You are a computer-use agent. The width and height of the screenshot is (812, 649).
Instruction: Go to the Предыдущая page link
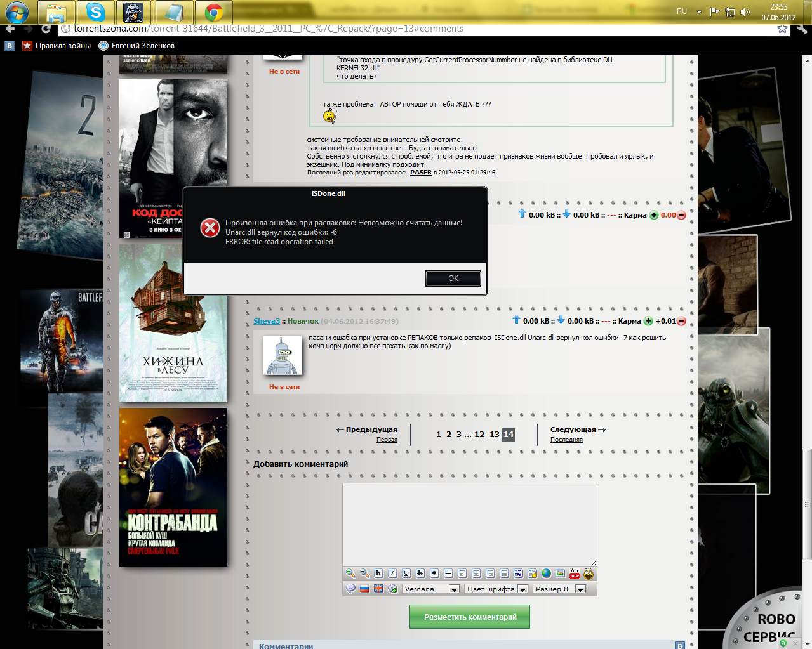[x=371, y=429]
